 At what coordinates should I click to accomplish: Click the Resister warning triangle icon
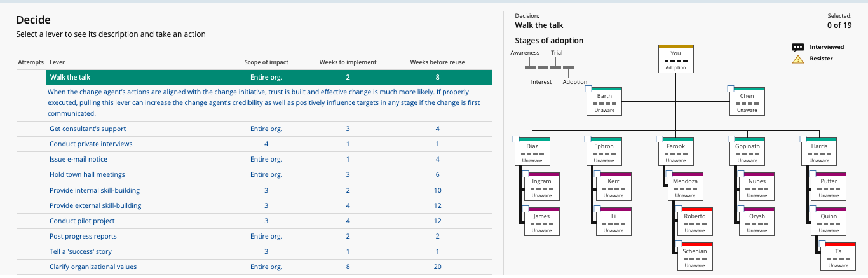tap(798, 59)
